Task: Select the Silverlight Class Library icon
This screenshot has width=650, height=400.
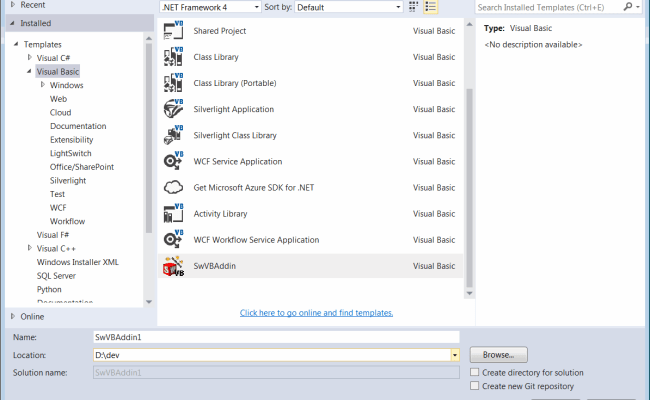Action: coord(173,135)
